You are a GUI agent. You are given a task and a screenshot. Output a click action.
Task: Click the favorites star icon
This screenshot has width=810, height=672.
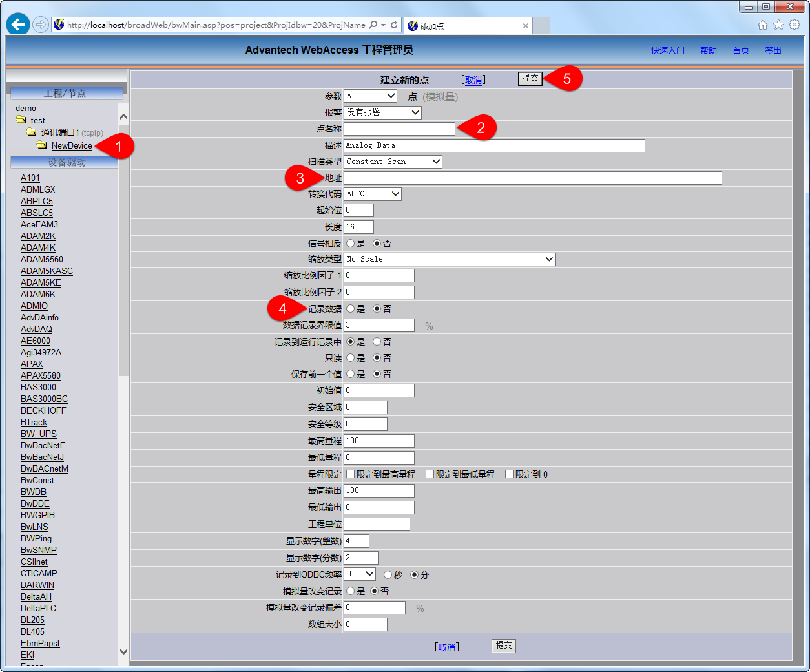click(x=778, y=25)
